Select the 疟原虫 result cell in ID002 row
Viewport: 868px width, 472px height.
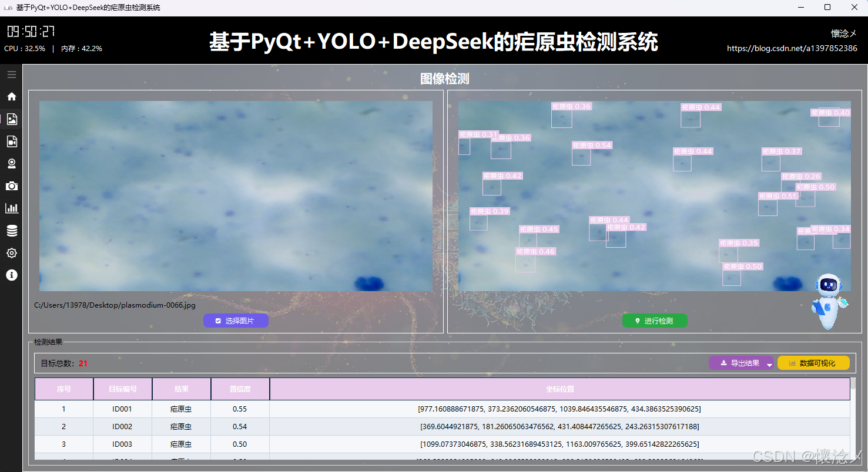(x=182, y=427)
